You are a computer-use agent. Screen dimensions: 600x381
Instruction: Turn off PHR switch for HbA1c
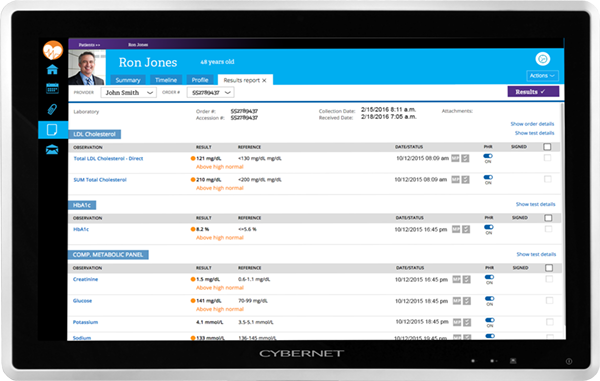[x=489, y=227]
